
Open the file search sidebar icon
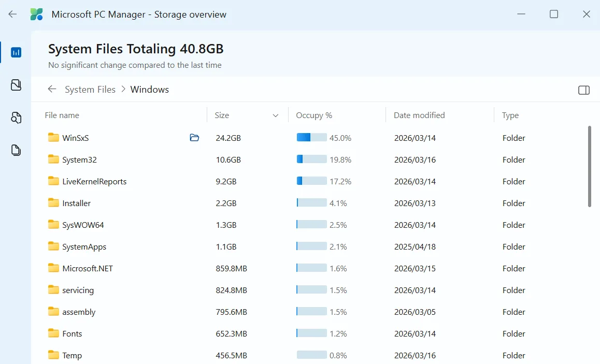(x=16, y=118)
